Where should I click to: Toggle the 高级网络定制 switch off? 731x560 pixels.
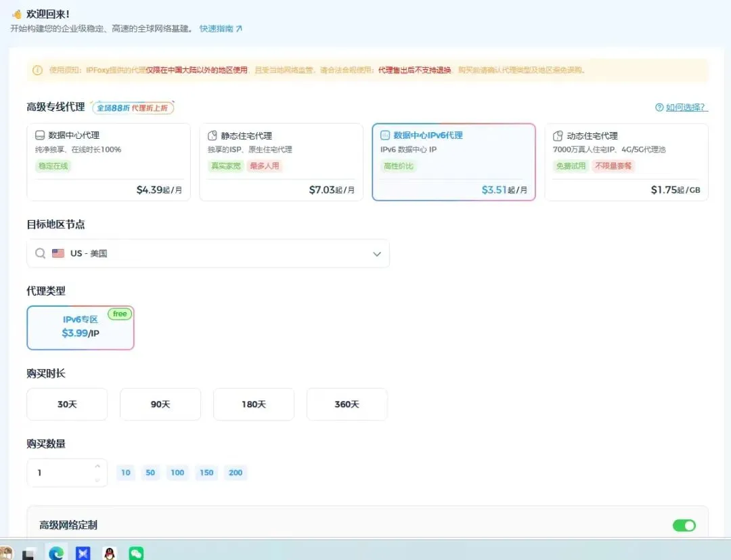(x=684, y=525)
